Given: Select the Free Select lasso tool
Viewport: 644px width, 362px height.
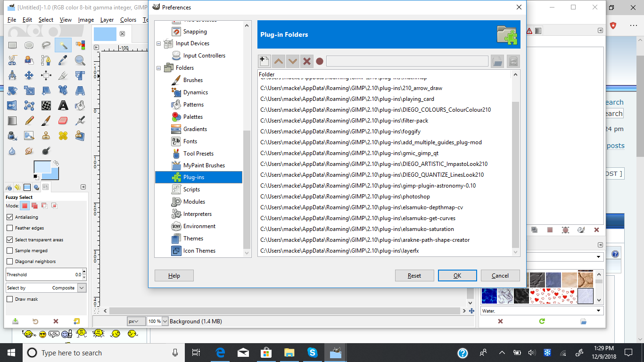Looking at the screenshot, I should click(x=46, y=45).
